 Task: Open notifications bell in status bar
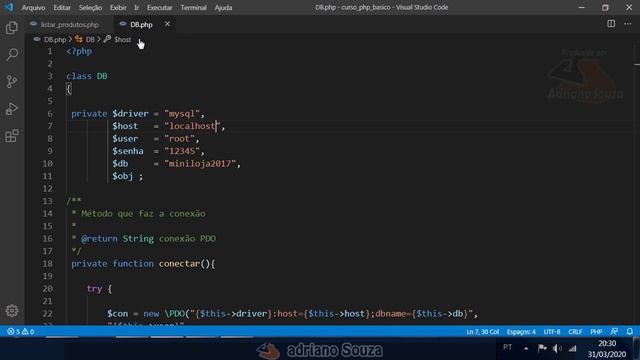[x=630, y=331]
